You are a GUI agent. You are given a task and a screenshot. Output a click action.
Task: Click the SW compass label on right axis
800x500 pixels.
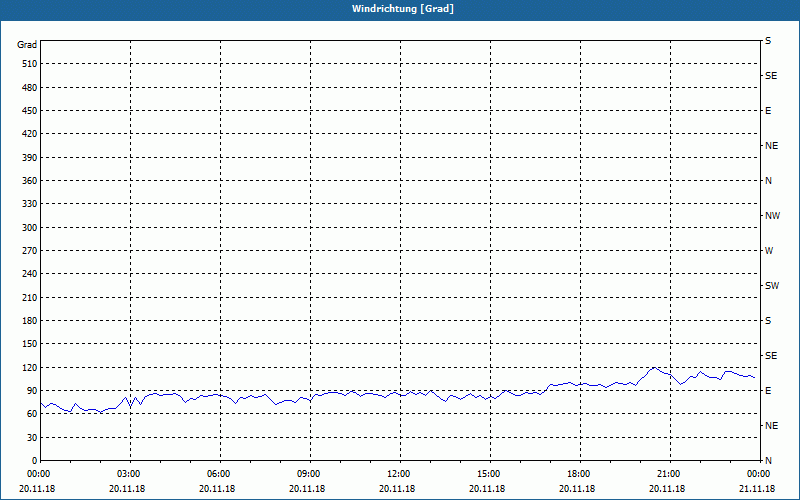[x=772, y=286]
